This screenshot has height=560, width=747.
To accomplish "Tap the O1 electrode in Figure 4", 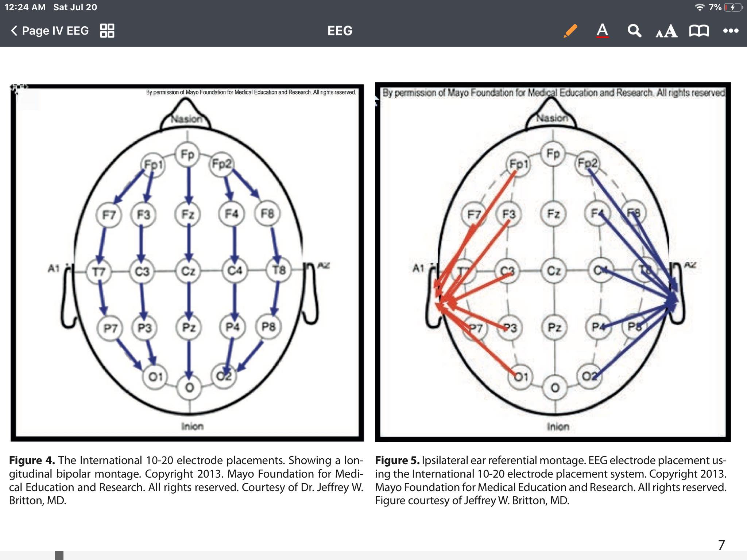I will 155,377.
